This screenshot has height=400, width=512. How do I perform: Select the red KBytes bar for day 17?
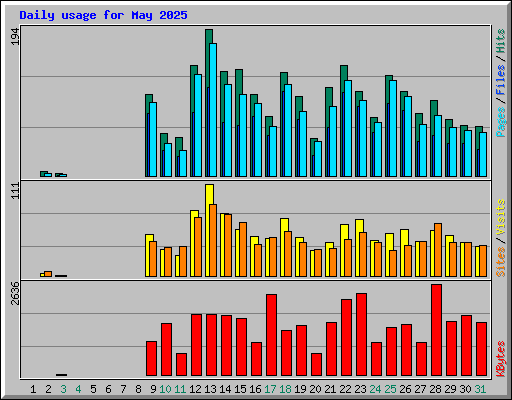pos(271,335)
